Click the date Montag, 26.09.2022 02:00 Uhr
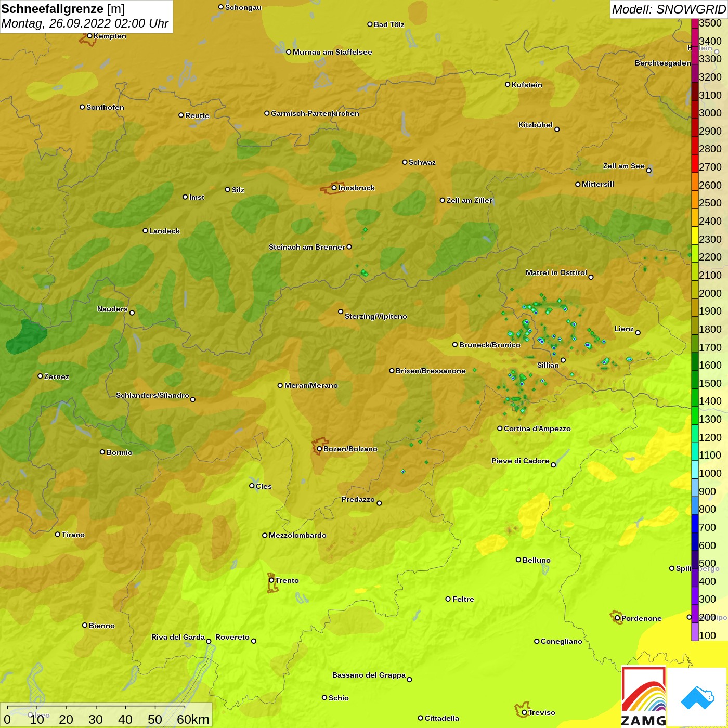The image size is (728, 728). point(85,23)
